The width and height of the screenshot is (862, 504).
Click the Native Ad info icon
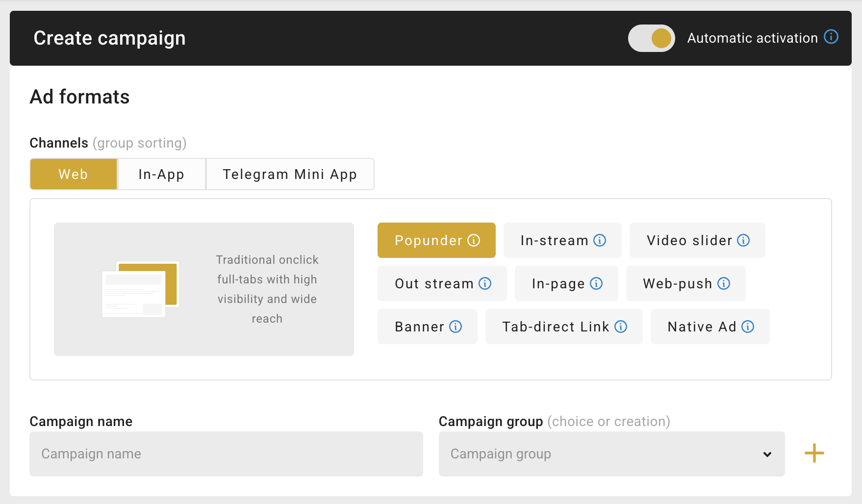coord(748,327)
